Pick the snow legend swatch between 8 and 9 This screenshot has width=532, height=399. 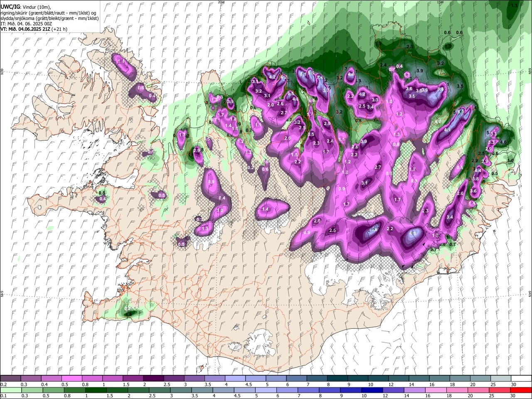[337, 378]
